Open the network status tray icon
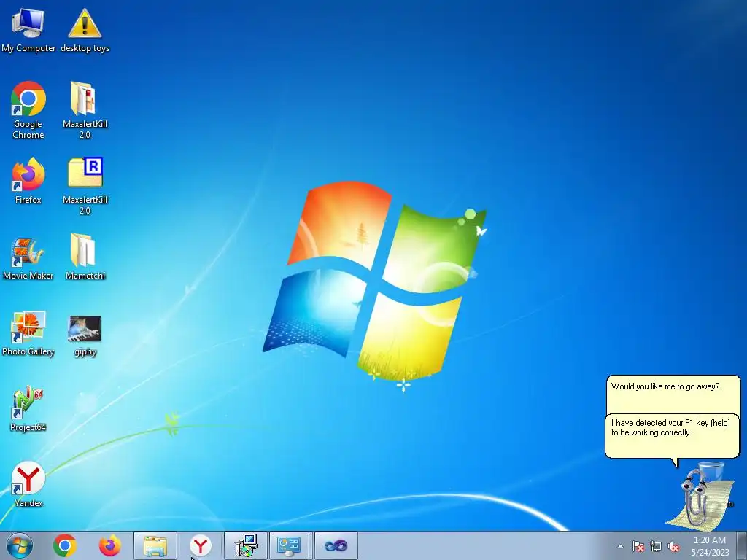Image resolution: width=747 pixels, height=560 pixels. (656, 546)
